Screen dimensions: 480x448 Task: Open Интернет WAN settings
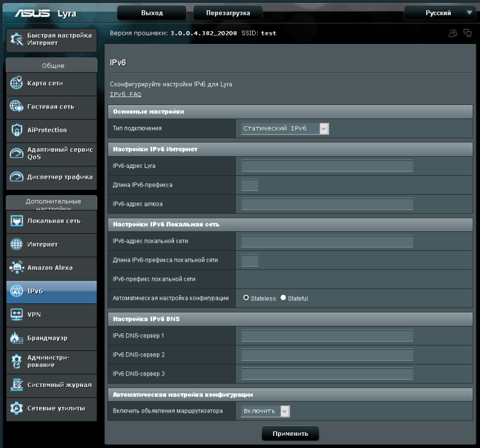point(51,245)
